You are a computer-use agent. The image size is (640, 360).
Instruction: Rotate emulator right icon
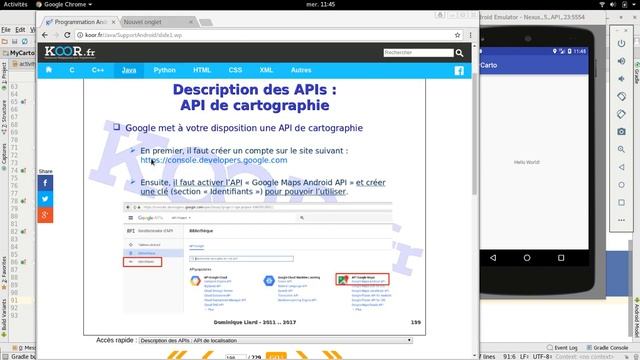[x=621, y=114]
